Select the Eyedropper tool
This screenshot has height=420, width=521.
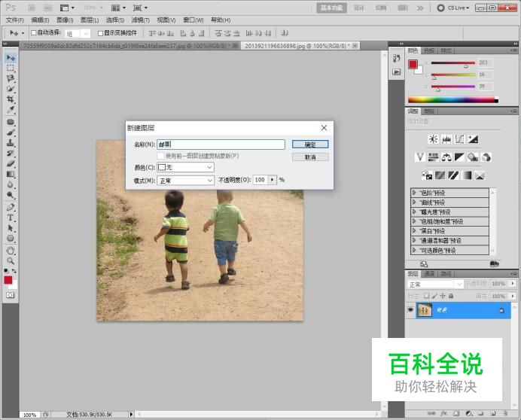tap(11, 110)
